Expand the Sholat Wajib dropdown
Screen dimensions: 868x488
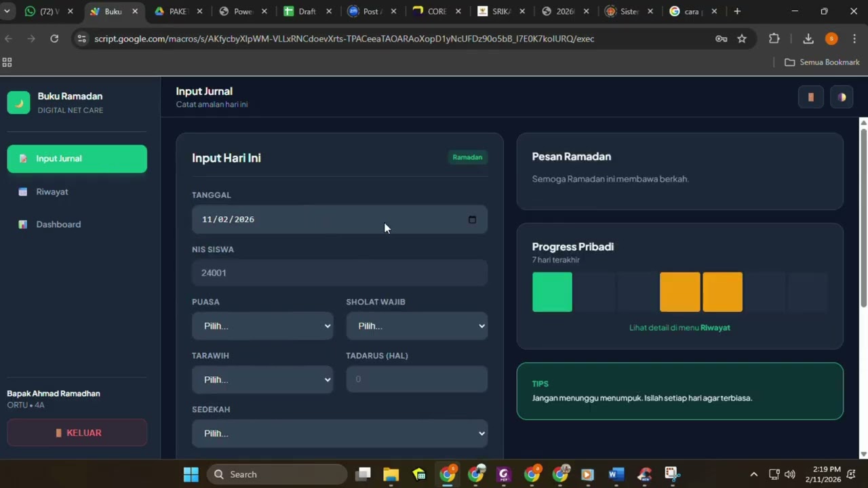pyautogui.click(x=416, y=326)
